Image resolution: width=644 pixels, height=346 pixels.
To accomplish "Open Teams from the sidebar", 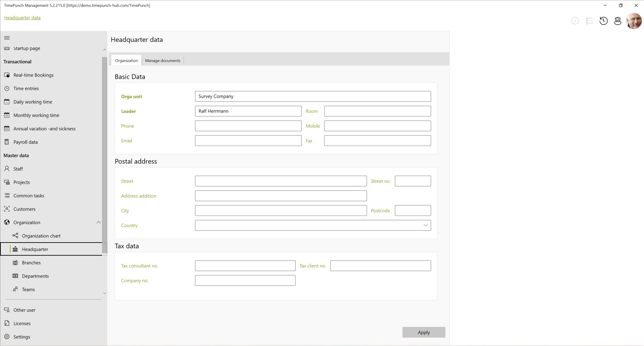I will click(51, 289).
